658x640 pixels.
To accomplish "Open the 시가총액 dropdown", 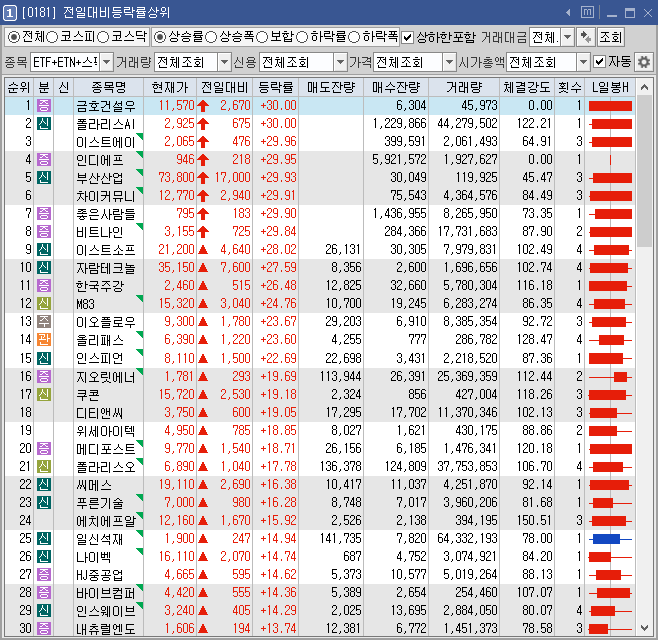I will (x=582, y=62).
